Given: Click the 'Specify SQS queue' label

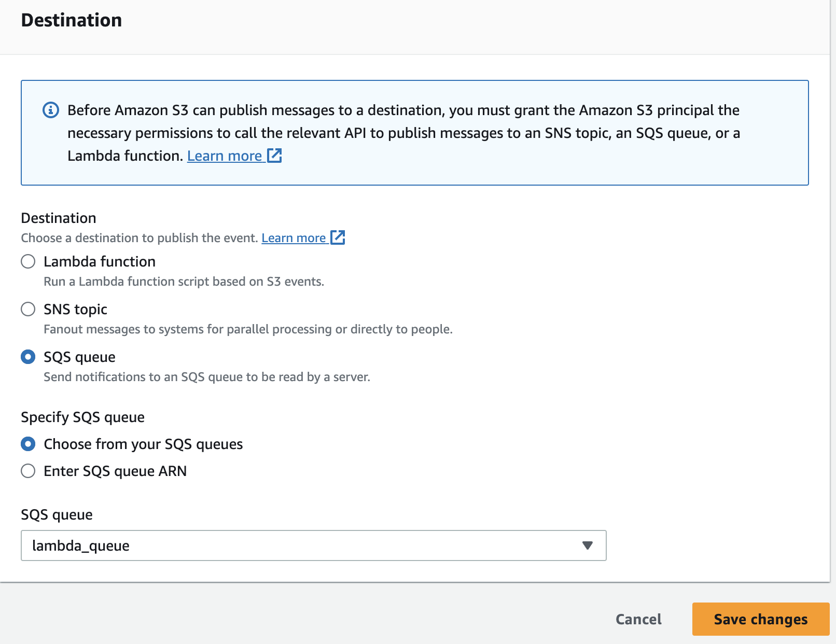Looking at the screenshot, I should coord(82,417).
